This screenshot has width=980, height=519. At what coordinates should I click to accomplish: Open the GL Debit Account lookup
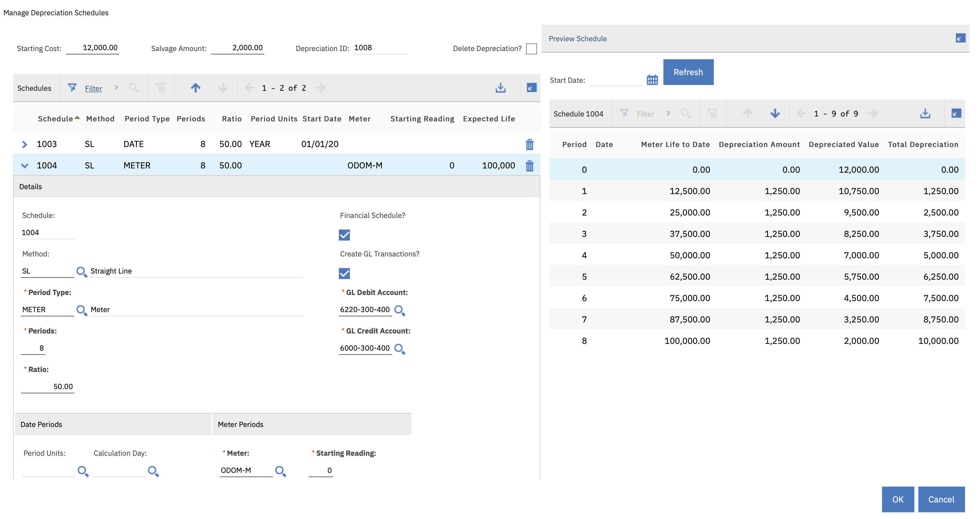[399, 310]
